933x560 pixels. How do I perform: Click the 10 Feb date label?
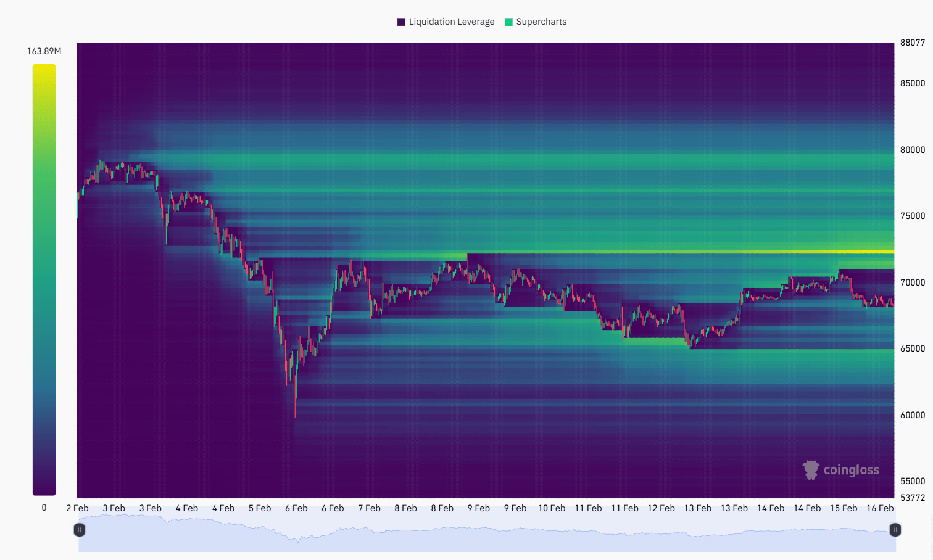551,508
